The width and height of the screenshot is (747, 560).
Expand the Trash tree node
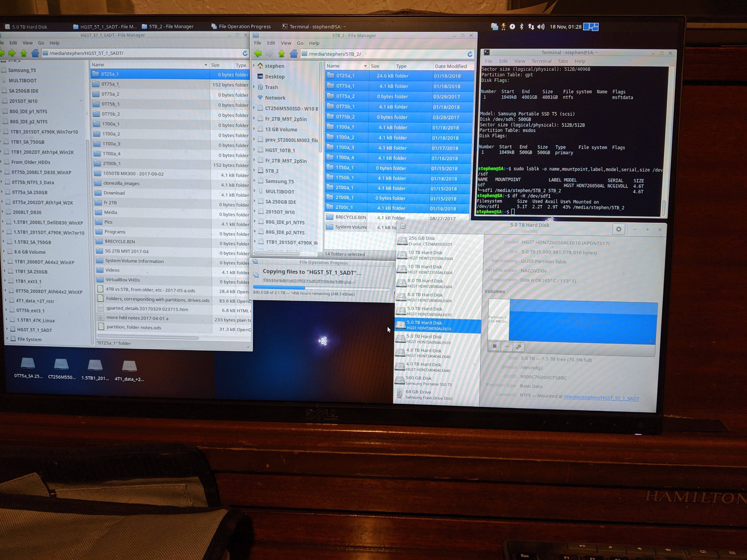[254, 87]
